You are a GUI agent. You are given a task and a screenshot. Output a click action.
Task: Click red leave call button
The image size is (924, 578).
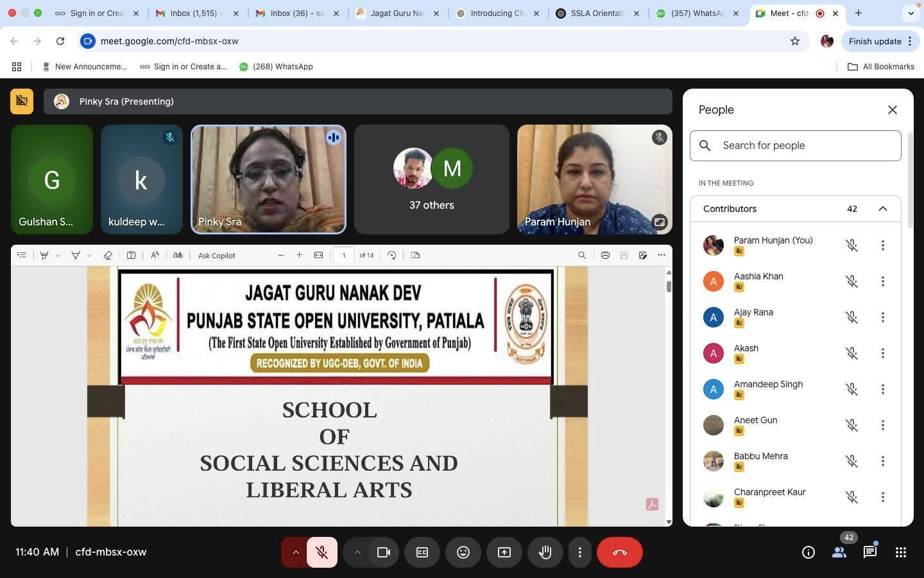click(x=620, y=552)
